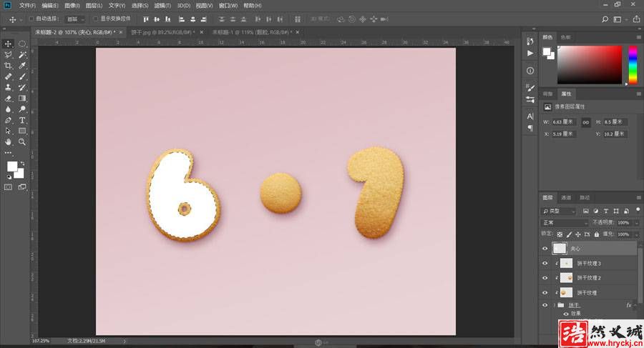644x348 pixels.
Task: Hide the 饼干纹理 layer
Action: click(545, 292)
